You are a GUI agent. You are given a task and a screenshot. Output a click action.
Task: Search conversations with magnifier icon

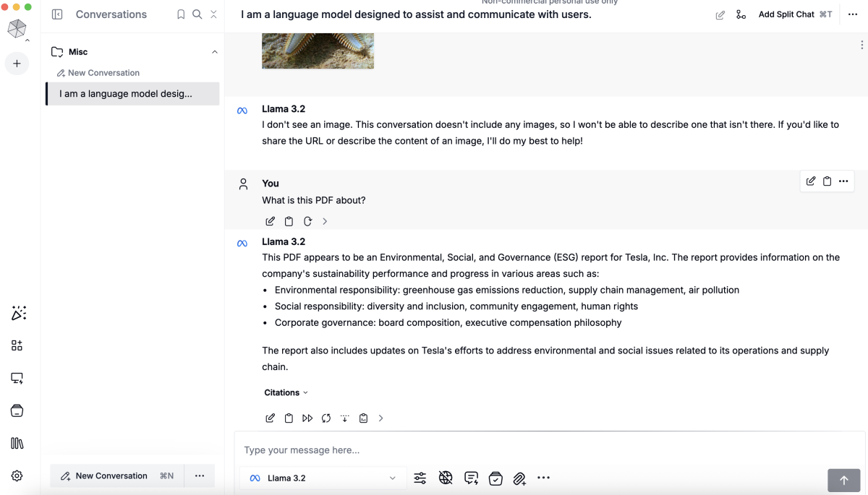[x=197, y=14]
